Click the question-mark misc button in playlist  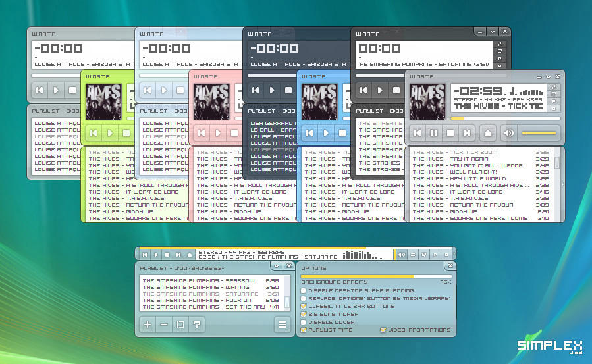197,325
